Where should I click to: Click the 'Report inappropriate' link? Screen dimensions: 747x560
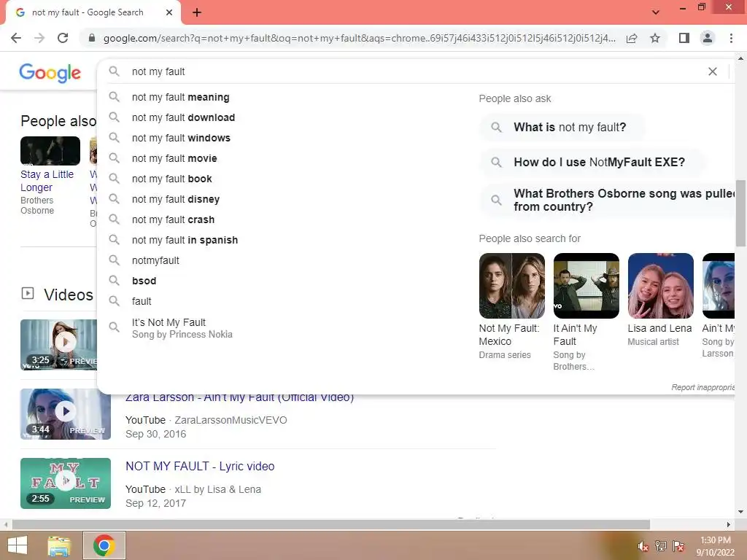click(x=703, y=388)
